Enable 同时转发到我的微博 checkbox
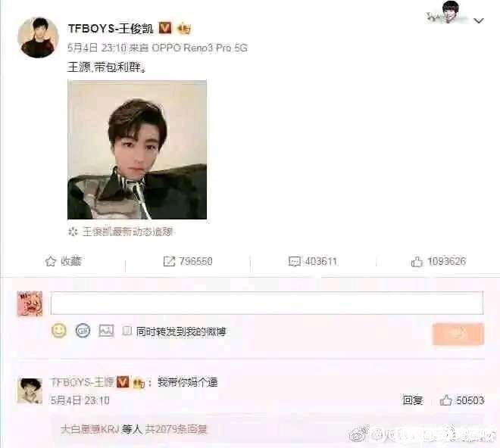The height and width of the screenshot is (448, 500). [x=127, y=331]
